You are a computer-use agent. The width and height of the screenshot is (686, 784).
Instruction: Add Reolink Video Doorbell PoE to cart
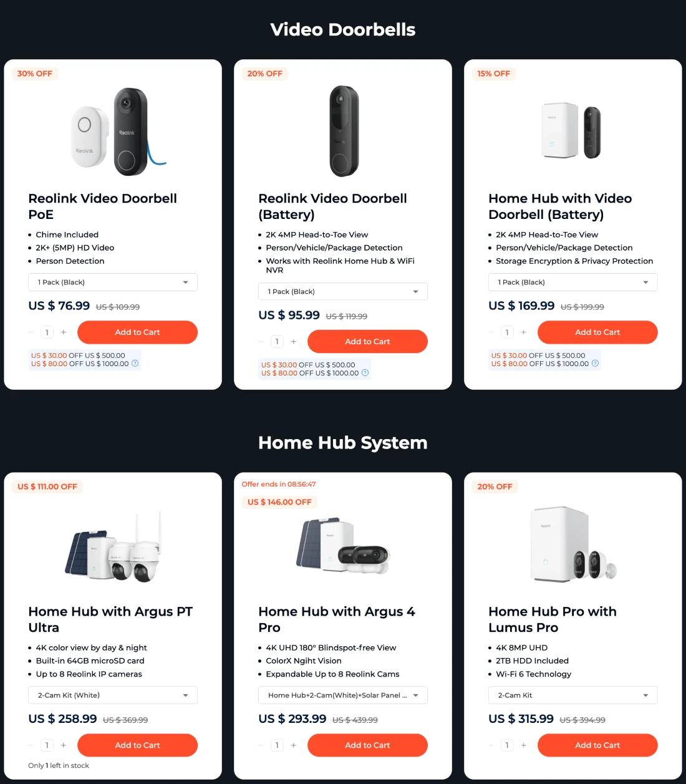click(137, 332)
